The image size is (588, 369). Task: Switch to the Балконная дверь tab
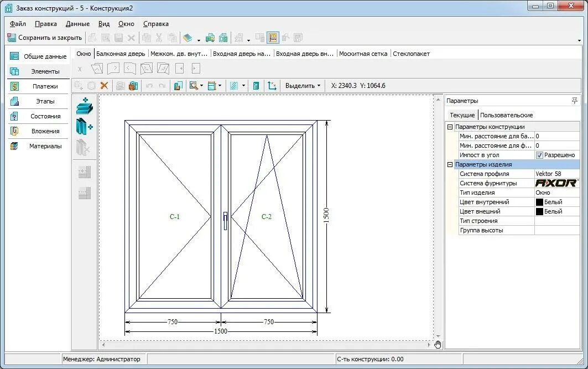click(121, 54)
